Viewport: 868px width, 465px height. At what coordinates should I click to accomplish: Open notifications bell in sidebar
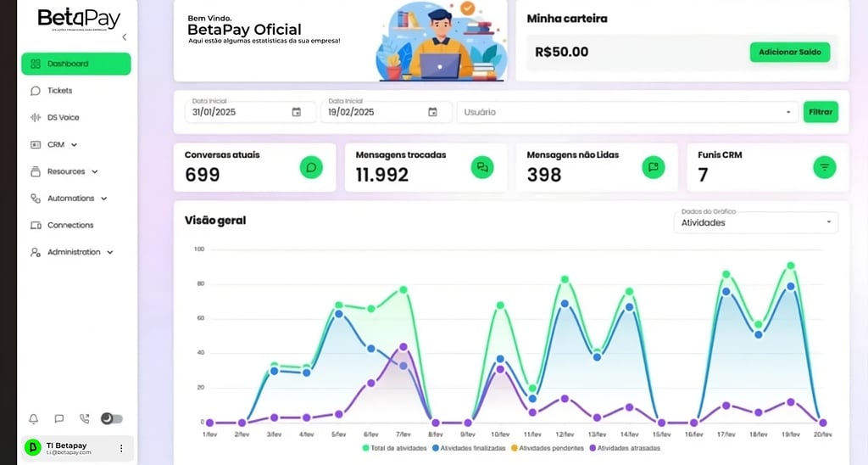pos(34,419)
